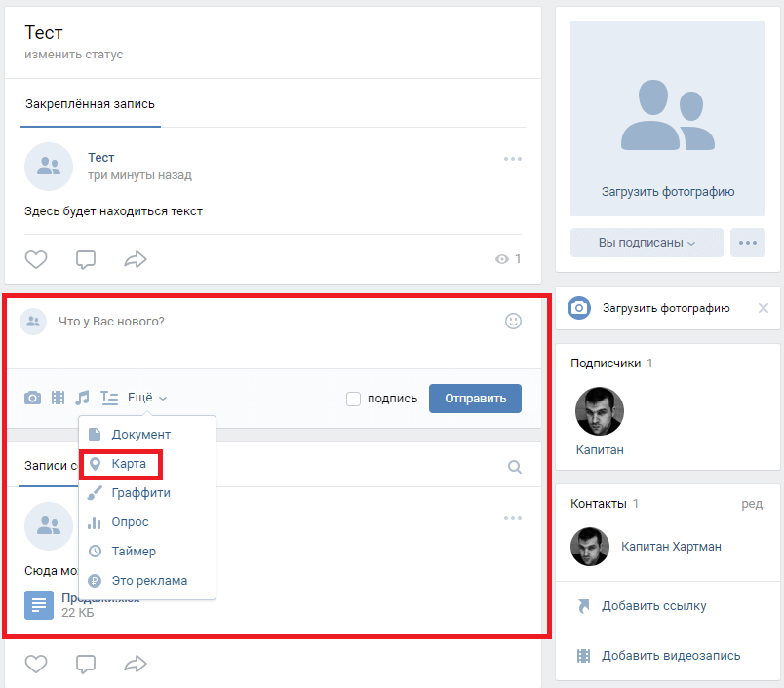The image size is (784, 688).
Task: Enable the подпись checkbox
Action: [354, 399]
